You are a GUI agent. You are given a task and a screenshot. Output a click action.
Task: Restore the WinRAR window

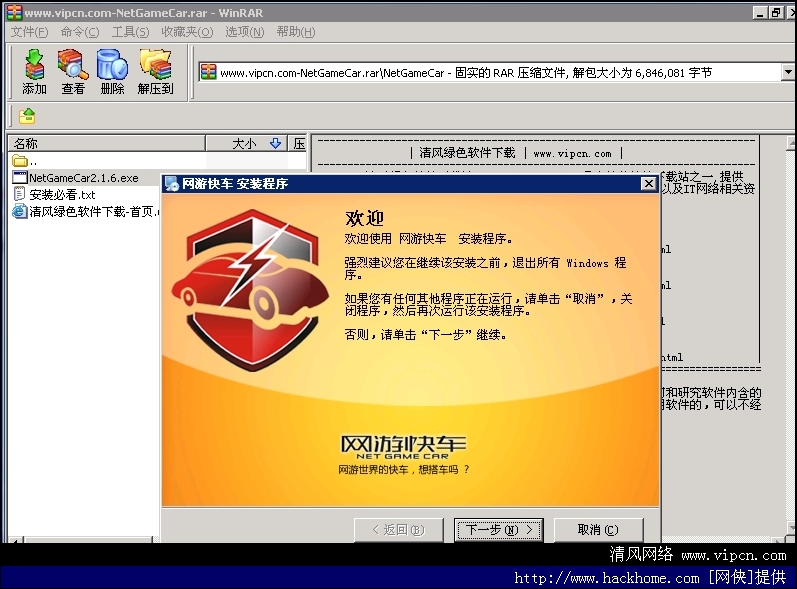tap(776, 12)
